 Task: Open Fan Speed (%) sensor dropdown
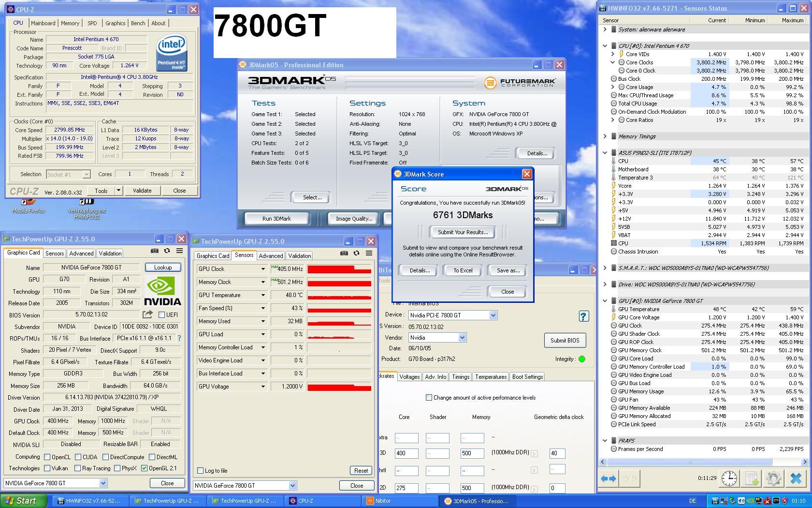(x=263, y=308)
